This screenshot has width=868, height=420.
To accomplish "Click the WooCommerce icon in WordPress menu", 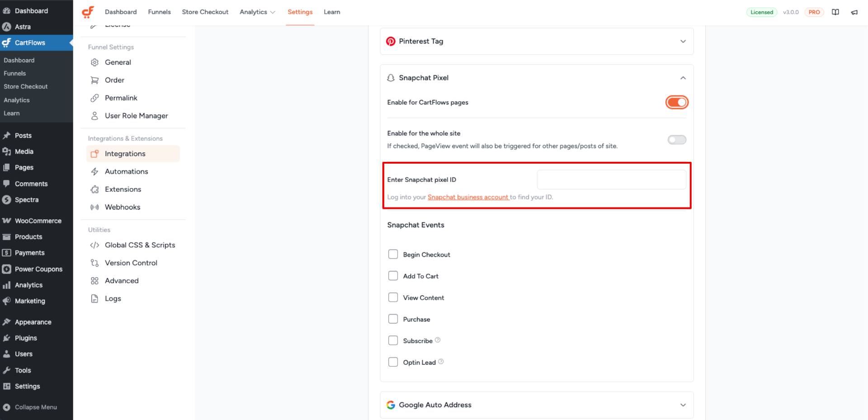I will pyautogui.click(x=6, y=221).
